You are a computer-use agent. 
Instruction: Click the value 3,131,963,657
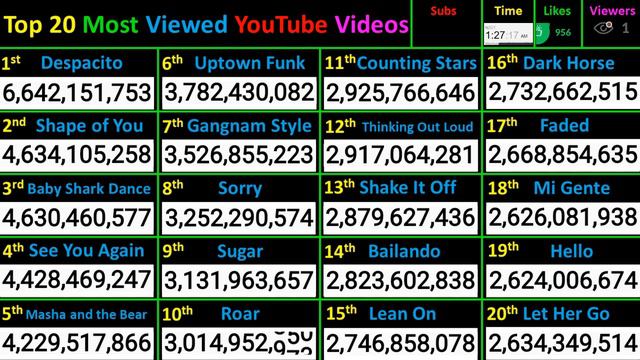tap(239, 280)
